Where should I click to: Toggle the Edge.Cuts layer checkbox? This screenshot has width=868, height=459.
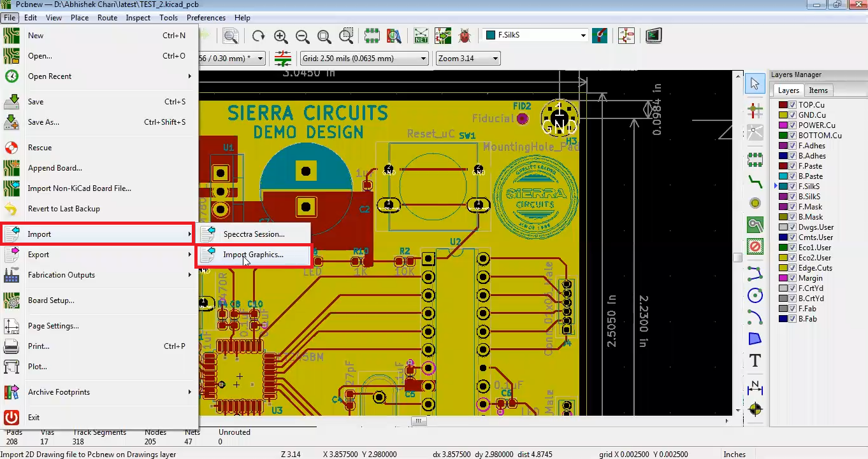(x=793, y=268)
